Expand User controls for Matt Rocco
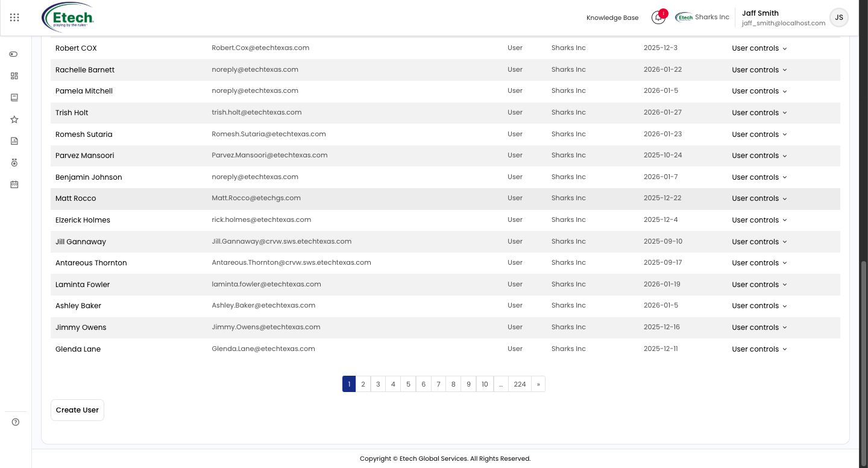 click(x=759, y=198)
